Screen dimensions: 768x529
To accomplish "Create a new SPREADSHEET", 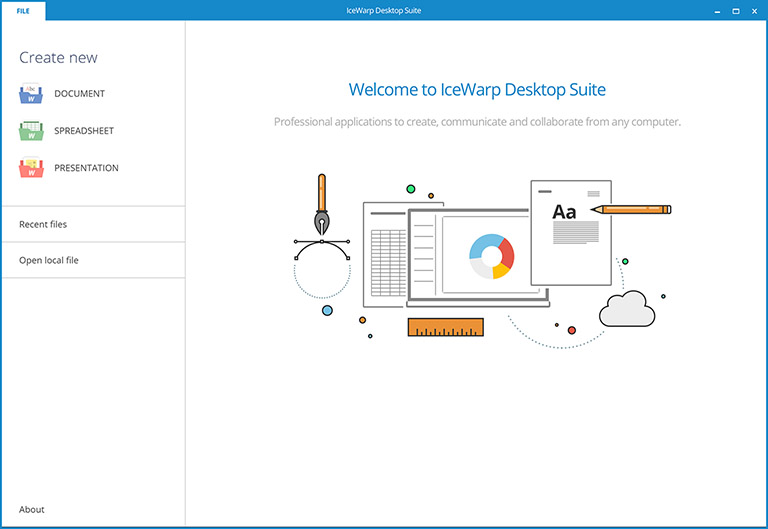I will (x=84, y=131).
